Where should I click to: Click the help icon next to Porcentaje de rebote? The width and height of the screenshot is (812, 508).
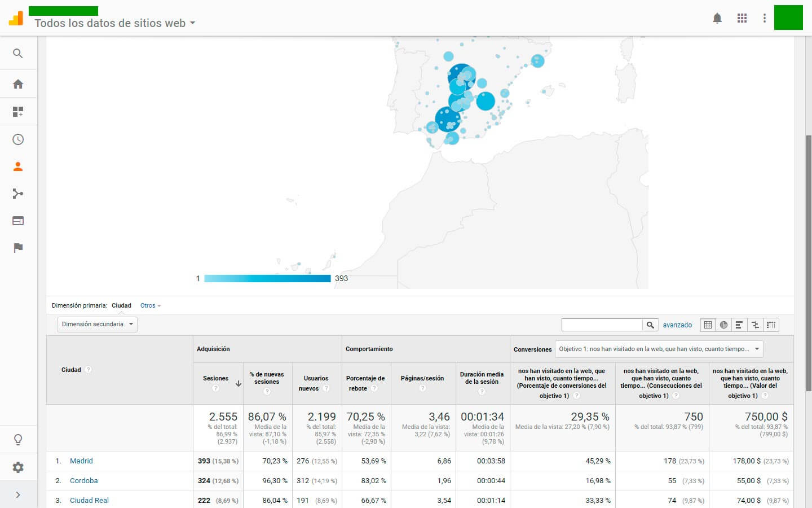click(374, 388)
